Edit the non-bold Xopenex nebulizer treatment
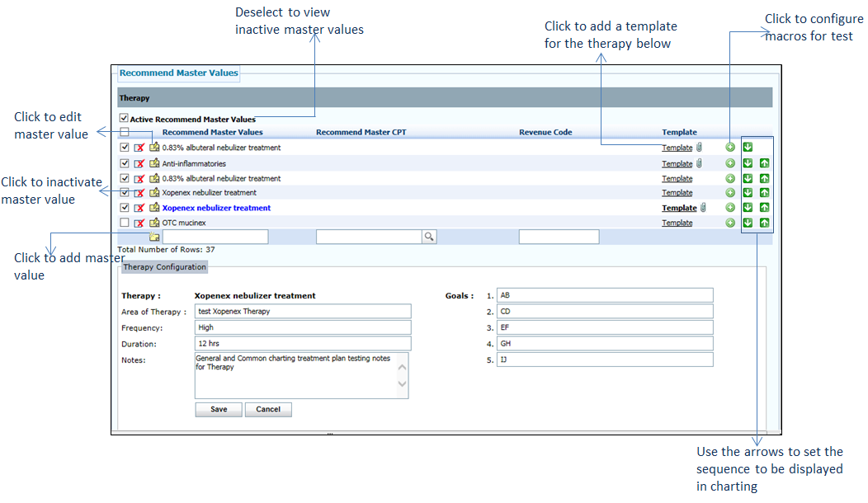The image size is (868, 503). 154,193
